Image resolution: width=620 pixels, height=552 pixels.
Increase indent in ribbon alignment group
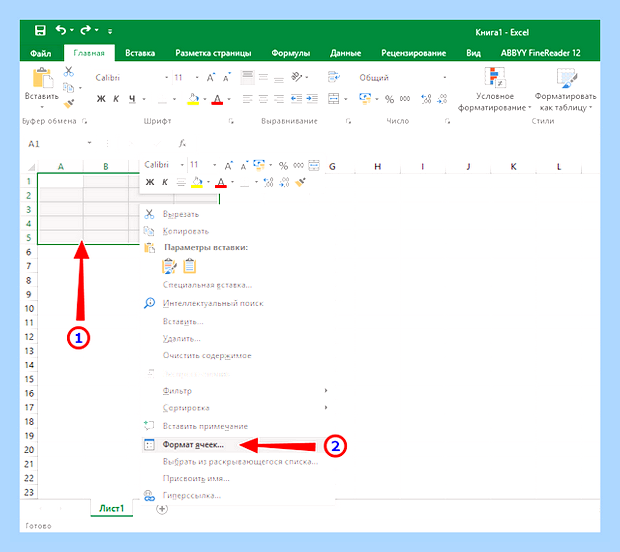click(x=312, y=98)
